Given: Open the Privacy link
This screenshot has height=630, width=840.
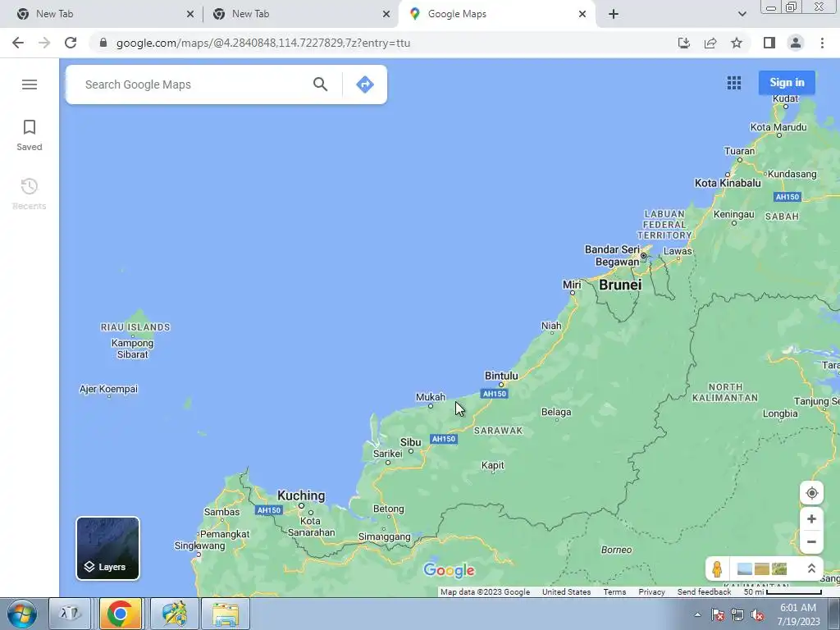Looking at the screenshot, I should point(651,592).
